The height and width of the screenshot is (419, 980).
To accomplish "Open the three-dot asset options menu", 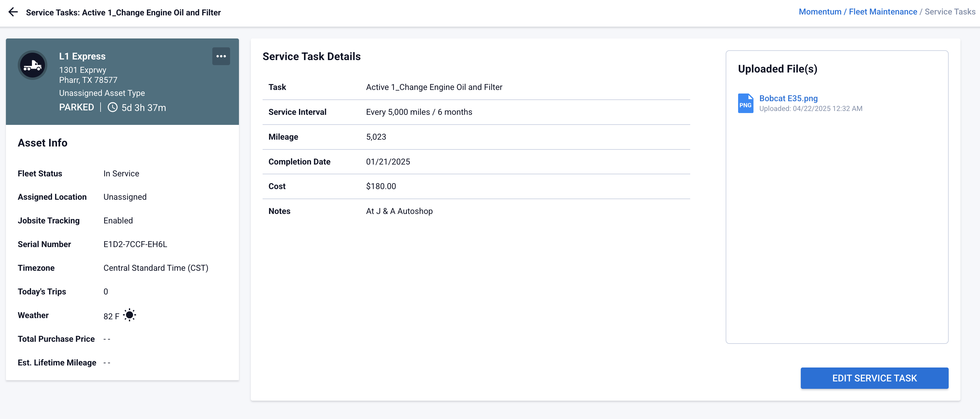I will (x=221, y=56).
